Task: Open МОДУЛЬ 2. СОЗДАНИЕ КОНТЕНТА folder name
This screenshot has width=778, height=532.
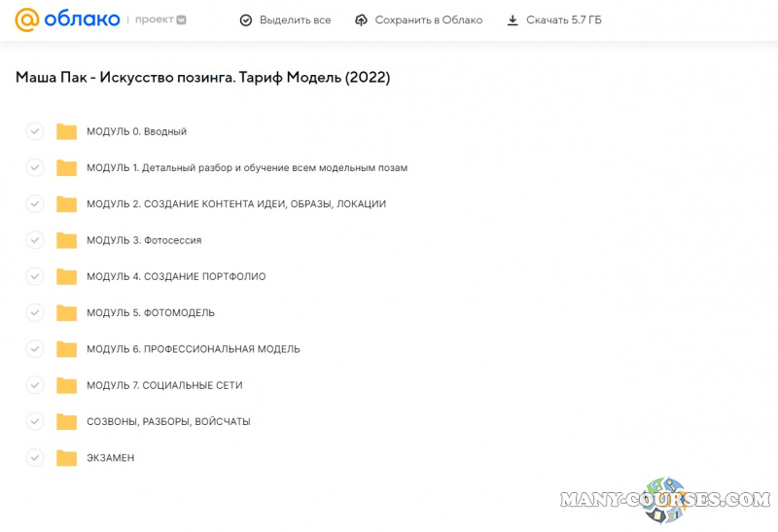Action: [235, 204]
